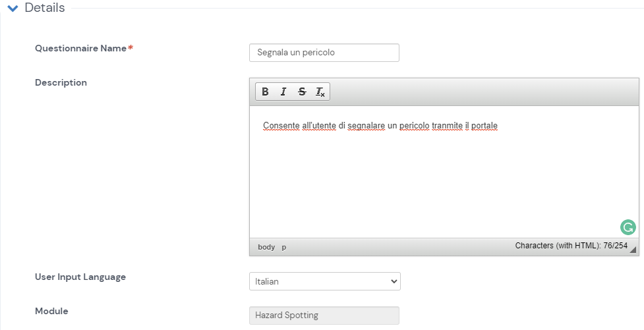Click the editor resize handle corner
The width and height of the screenshot is (644, 330).
[x=633, y=250]
